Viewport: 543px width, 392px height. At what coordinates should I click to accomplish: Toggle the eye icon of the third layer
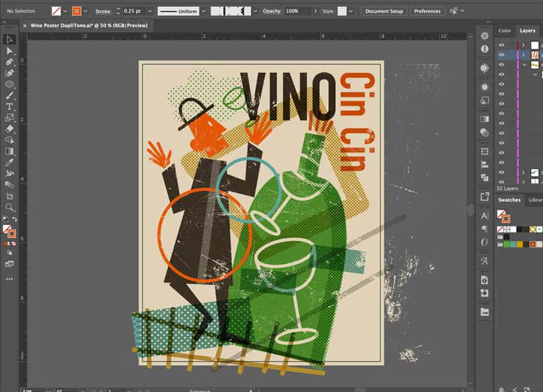[x=501, y=65]
